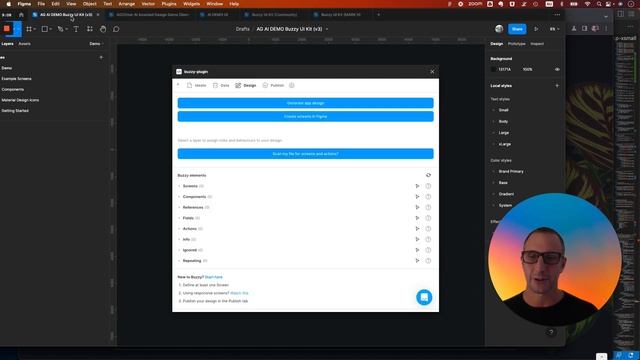Go to Figma home tab icon

click(x=21, y=15)
